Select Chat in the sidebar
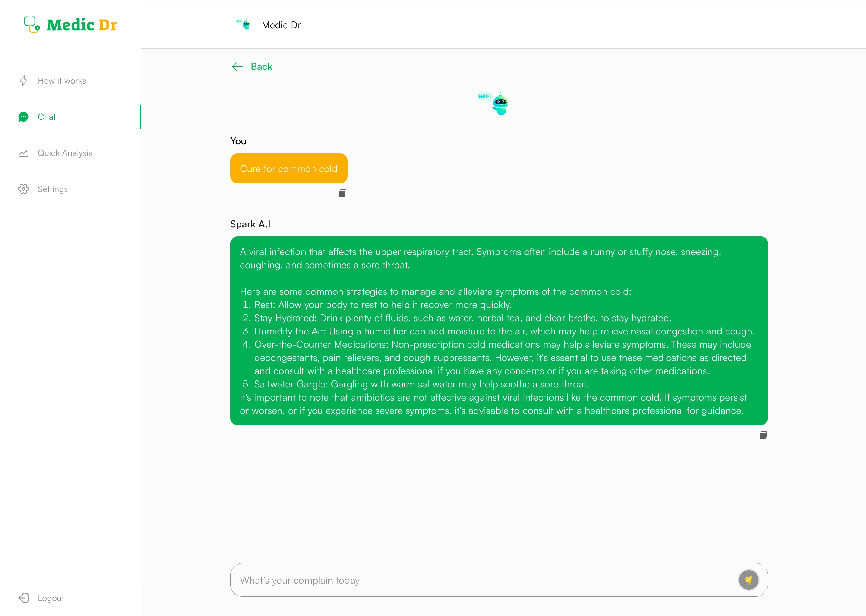Image resolution: width=866 pixels, height=616 pixels. click(x=47, y=117)
